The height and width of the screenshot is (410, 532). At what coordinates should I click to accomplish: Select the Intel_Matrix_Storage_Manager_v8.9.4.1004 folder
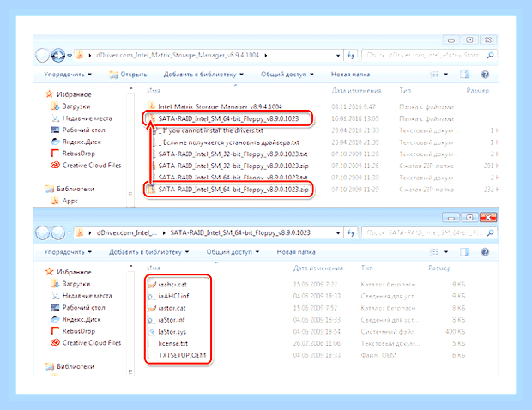[x=215, y=106]
